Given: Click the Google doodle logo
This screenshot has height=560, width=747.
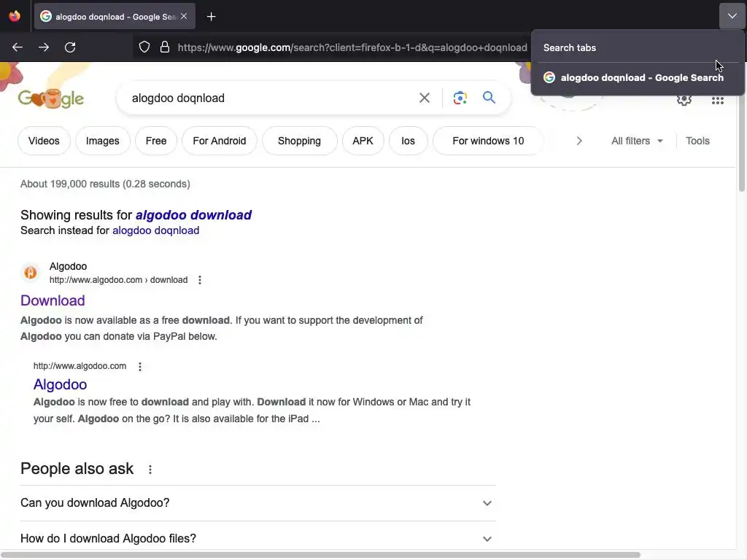Looking at the screenshot, I should [51, 98].
